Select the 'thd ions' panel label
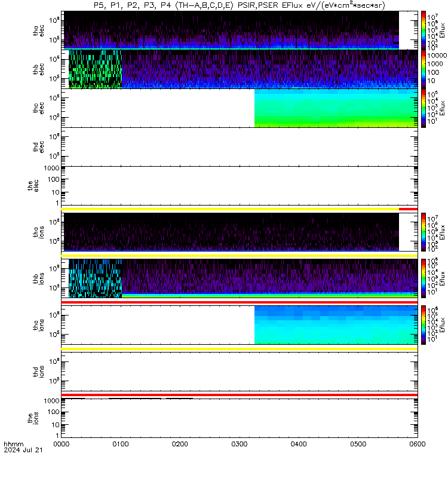This screenshot has height=478, width=448. pyautogui.click(x=39, y=372)
